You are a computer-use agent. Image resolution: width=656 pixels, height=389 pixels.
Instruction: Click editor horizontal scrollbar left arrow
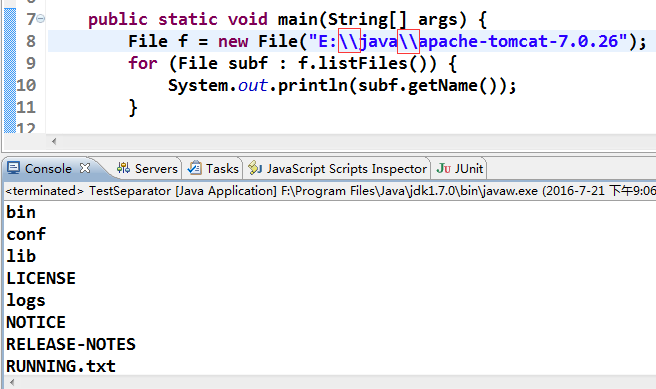[54, 141]
